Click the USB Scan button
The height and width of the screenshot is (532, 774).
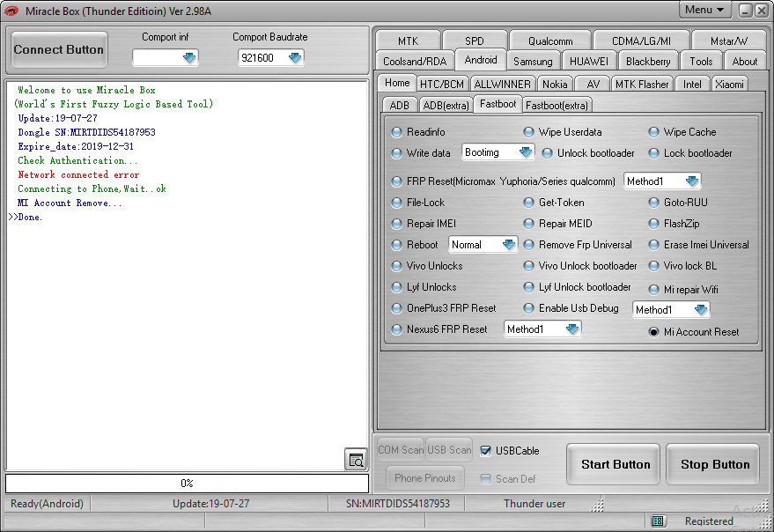tap(449, 449)
